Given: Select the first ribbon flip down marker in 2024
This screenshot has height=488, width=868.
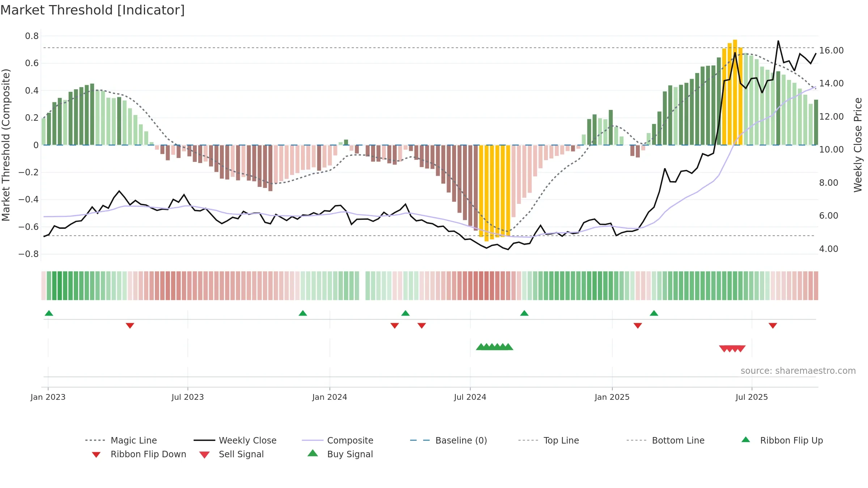Looking at the screenshot, I should (x=395, y=326).
